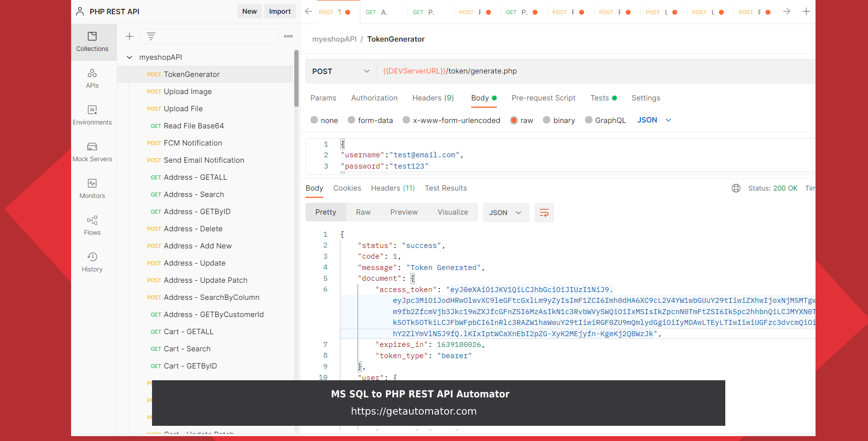Switch to response Cookies tab
Viewport: 868px width, 441px height.
coord(347,188)
